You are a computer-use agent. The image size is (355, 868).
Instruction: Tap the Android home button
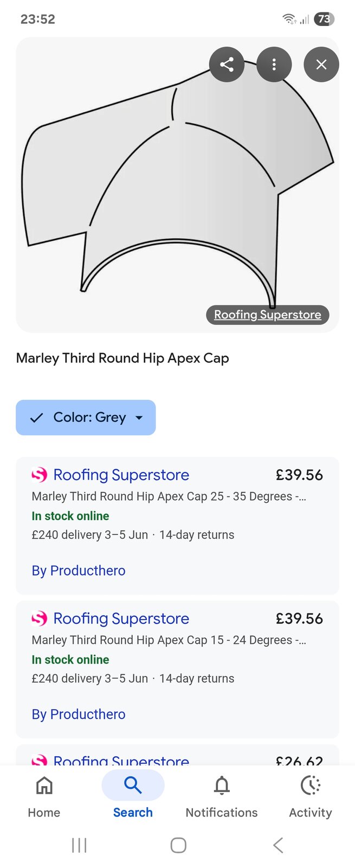(x=178, y=845)
